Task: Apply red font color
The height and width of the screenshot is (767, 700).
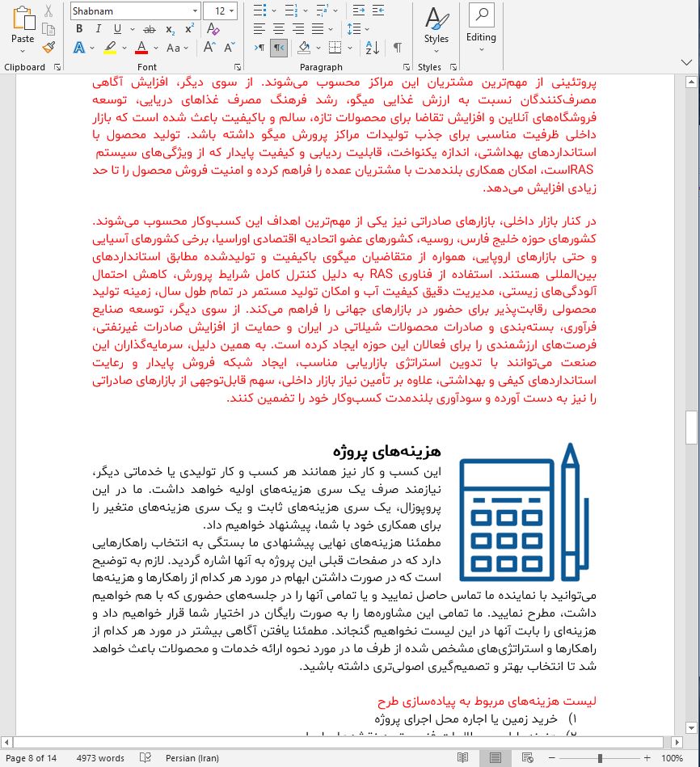Action: pyautogui.click(x=141, y=48)
